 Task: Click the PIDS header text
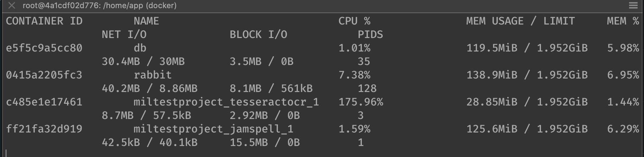point(370,35)
